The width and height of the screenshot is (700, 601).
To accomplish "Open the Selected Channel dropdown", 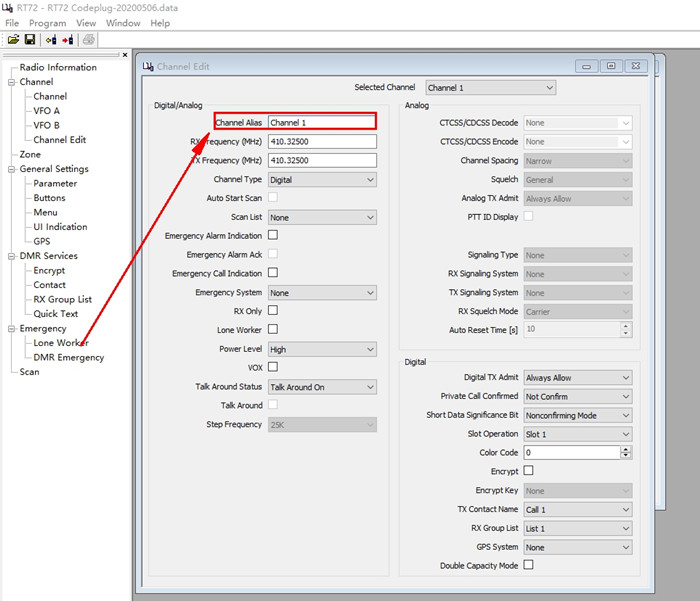I will pos(491,88).
